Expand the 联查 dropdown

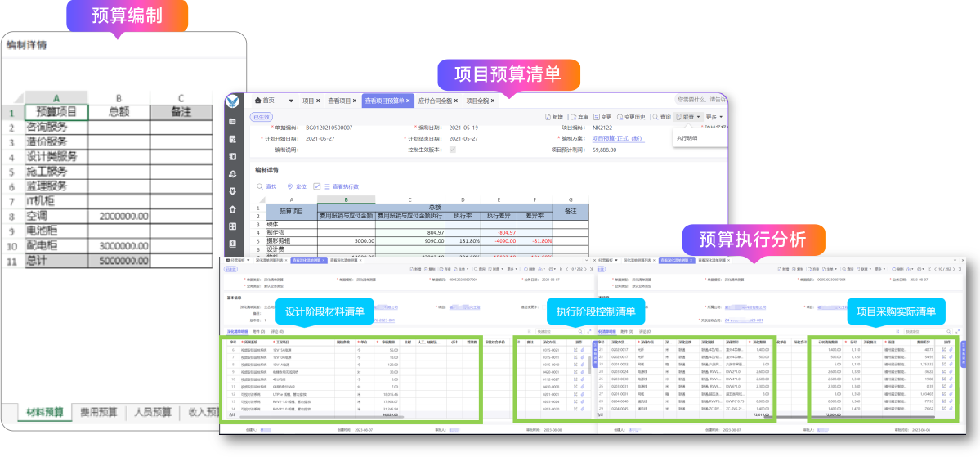pyautogui.click(x=687, y=117)
